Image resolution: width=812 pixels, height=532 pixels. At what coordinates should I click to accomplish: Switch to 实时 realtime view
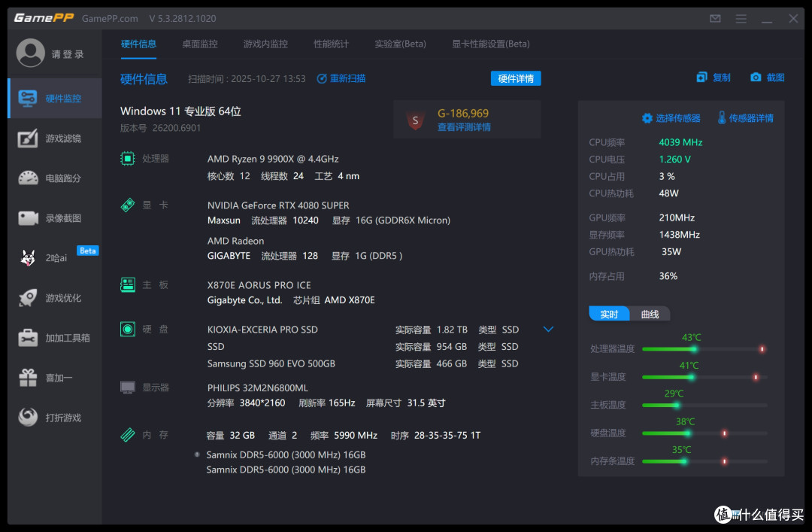point(609,314)
